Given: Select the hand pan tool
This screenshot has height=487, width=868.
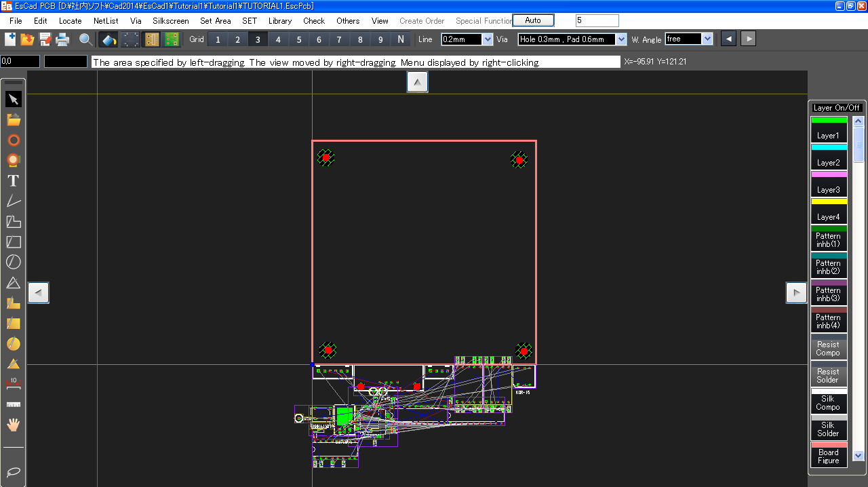Looking at the screenshot, I should click(14, 425).
